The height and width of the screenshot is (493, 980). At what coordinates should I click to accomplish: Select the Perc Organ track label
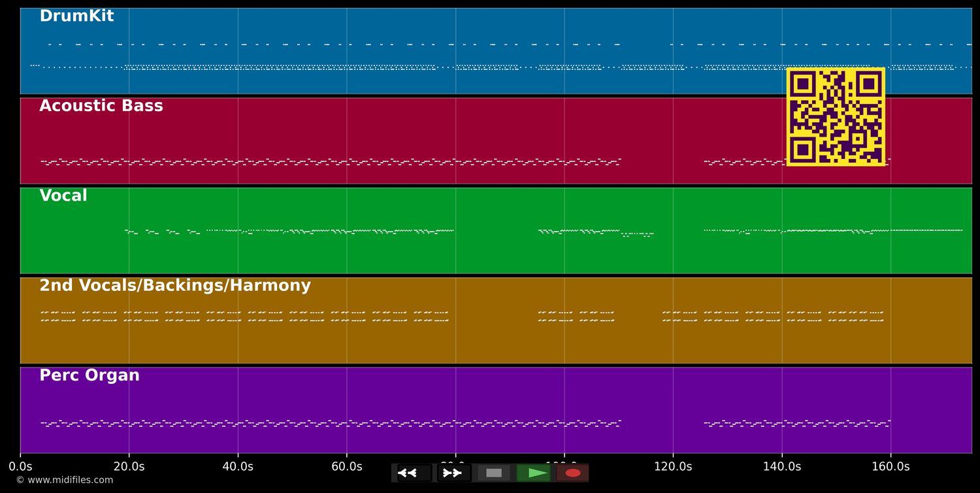point(90,375)
